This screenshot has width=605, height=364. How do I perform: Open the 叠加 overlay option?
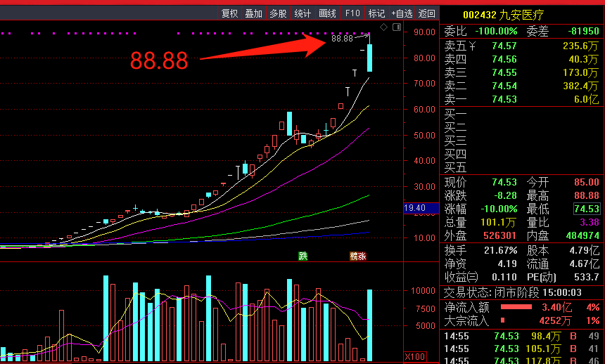click(x=254, y=13)
